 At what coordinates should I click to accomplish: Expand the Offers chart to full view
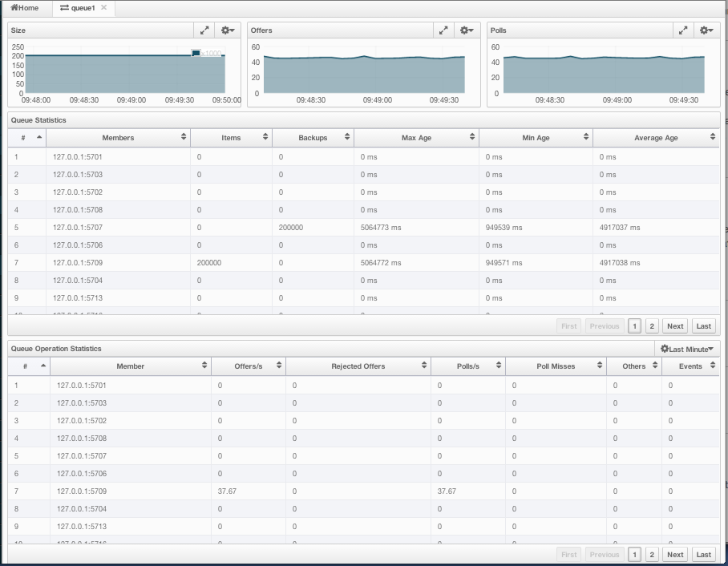click(443, 30)
